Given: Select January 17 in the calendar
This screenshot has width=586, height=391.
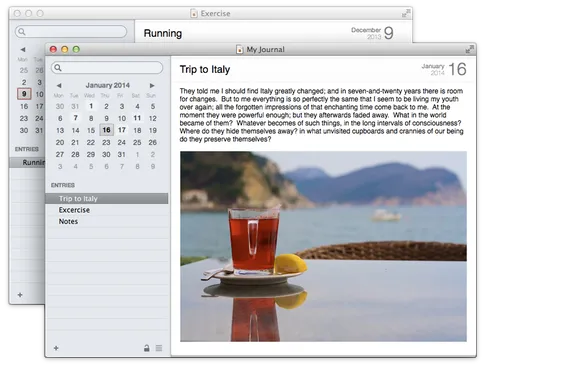Looking at the screenshot, I should click(122, 130).
